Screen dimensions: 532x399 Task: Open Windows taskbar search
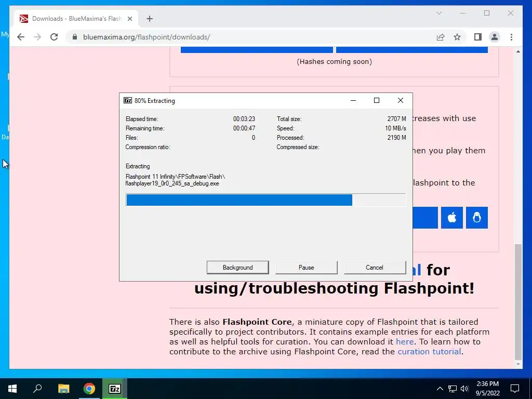coord(37,389)
